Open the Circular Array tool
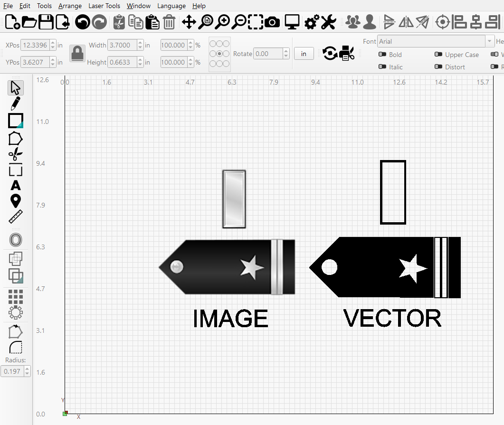This screenshot has height=425, width=504. (15, 312)
